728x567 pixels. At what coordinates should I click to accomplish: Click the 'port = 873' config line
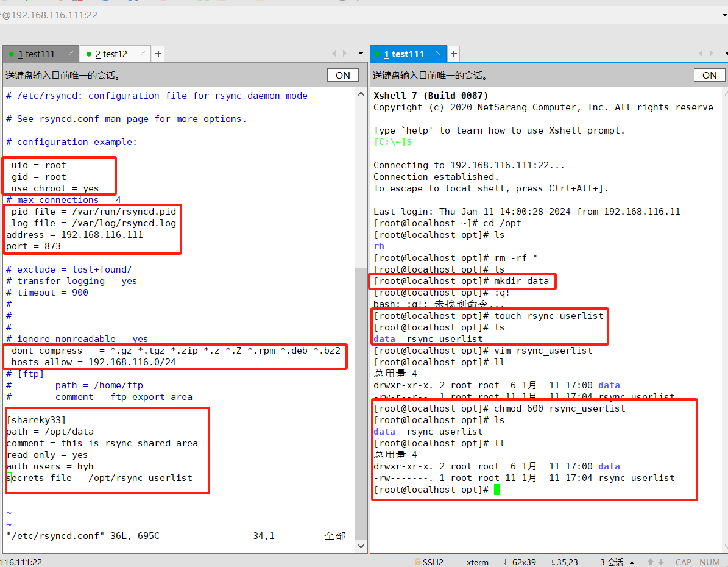tap(34, 246)
